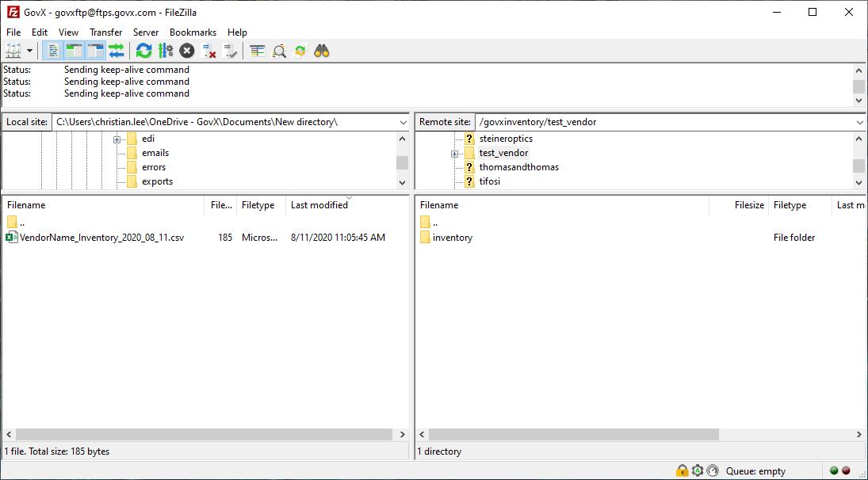The image size is (868, 480).
Task: Toggle message log display
Action: pyautogui.click(x=52, y=51)
